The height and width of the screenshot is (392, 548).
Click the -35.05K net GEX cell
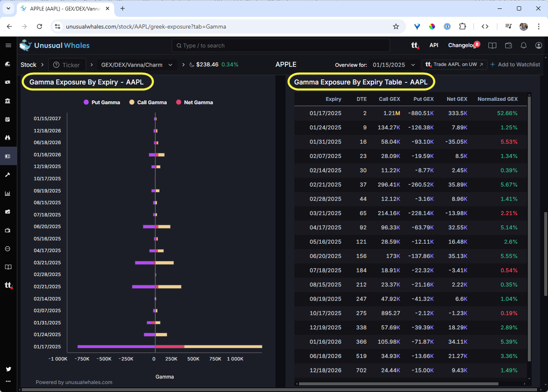tap(456, 142)
